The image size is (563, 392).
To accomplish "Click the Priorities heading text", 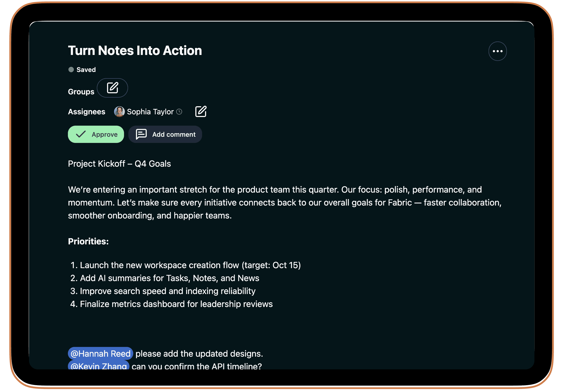I will coord(88,241).
